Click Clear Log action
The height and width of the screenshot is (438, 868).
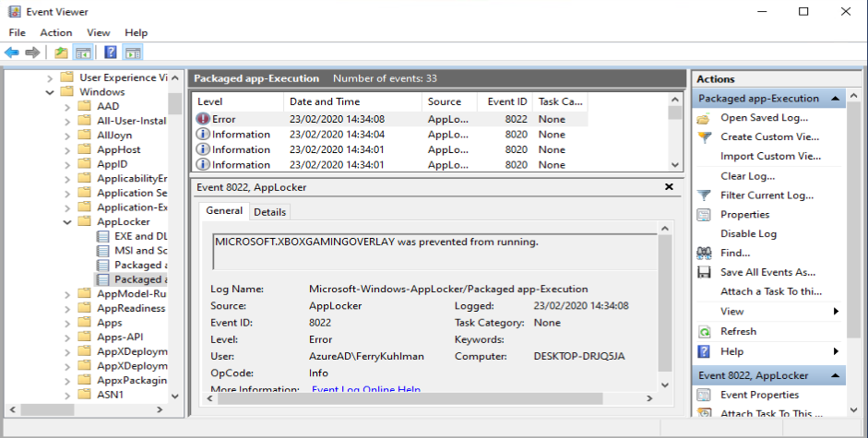click(x=747, y=176)
